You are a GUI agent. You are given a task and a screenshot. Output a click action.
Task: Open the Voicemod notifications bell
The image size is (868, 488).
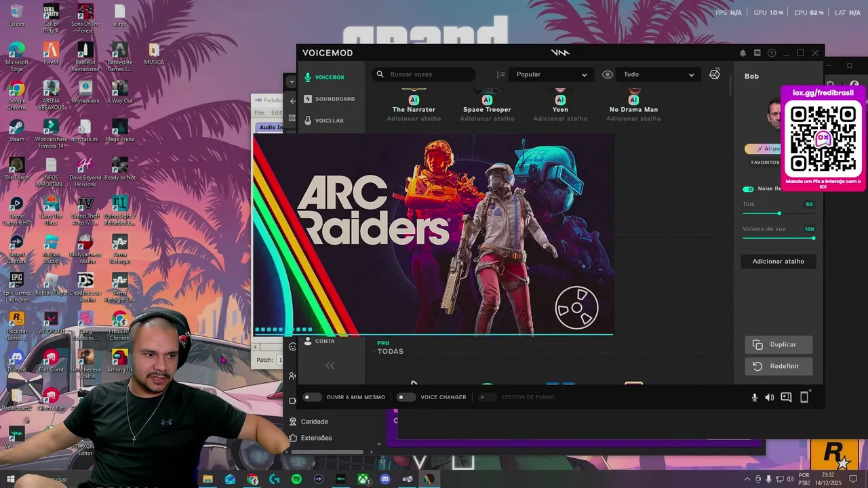(x=743, y=53)
